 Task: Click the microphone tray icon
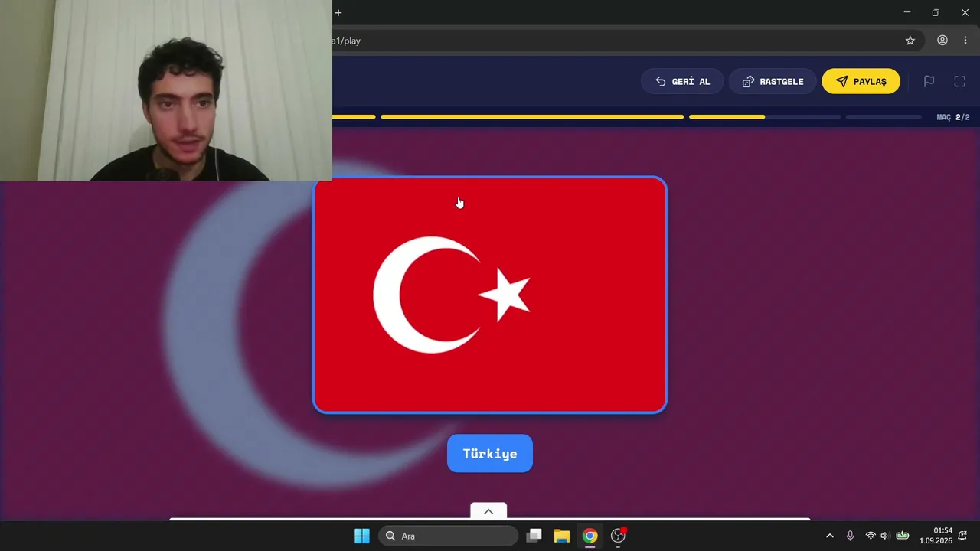(x=850, y=536)
